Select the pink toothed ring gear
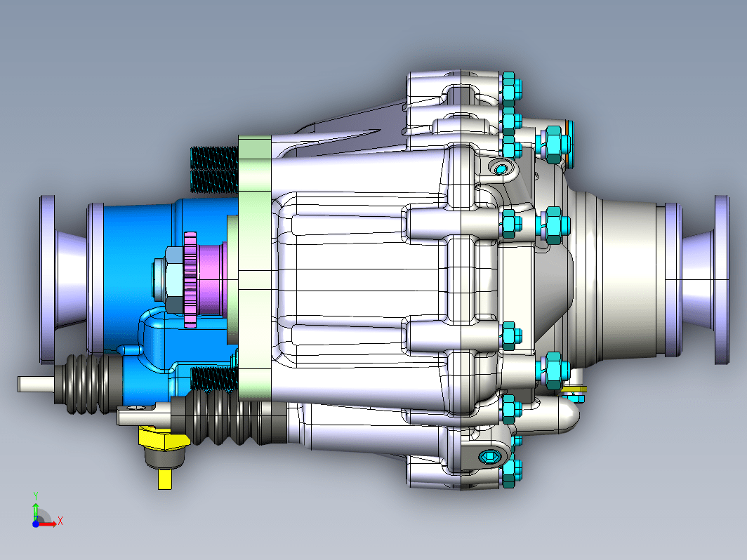This screenshot has height=560, width=747. point(190,280)
